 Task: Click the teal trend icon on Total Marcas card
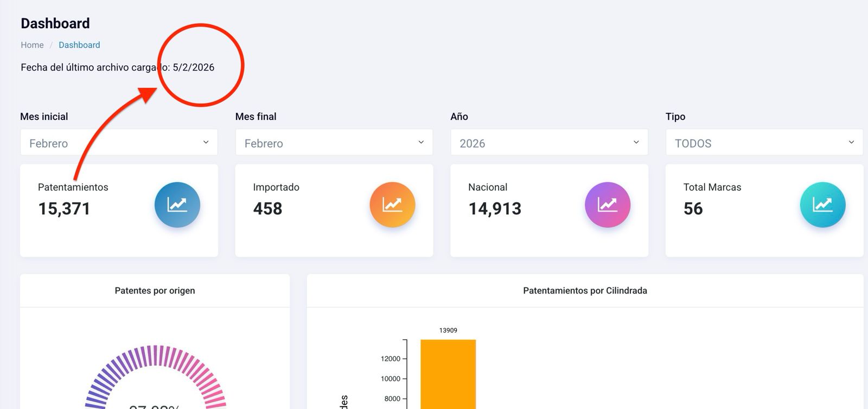822,204
